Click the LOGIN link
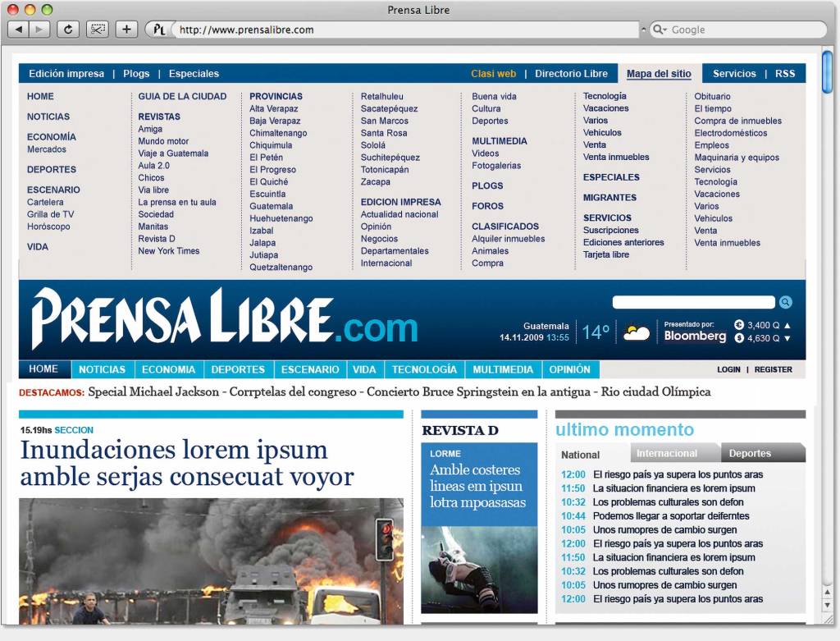Image resolution: width=840 pixels, height=641 pixels. coord(728,369)
